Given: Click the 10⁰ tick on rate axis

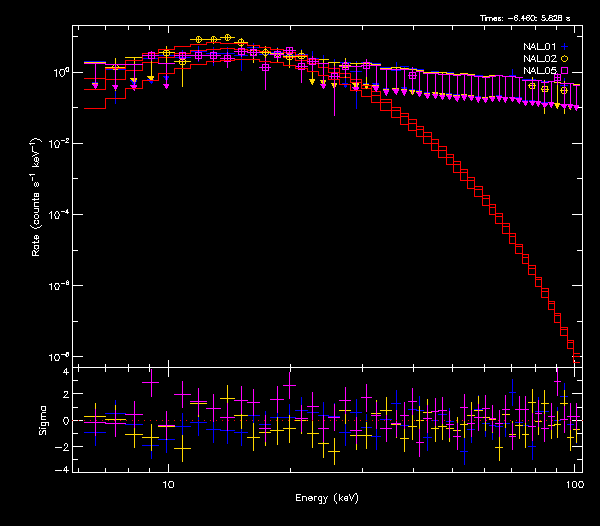Looking at the screenshot, I should click(x=61, y=73).
